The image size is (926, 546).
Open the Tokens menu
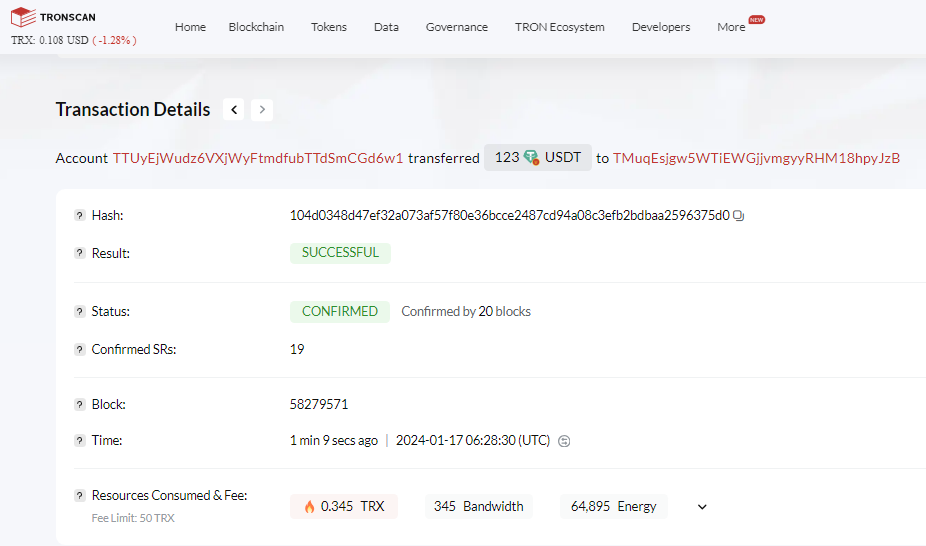coord(329,27)
